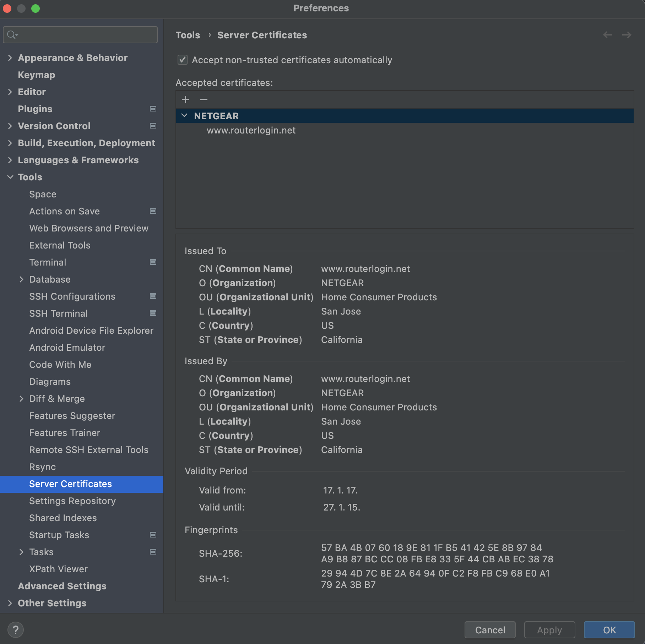Open Code With Me settings
This screenshot has height=644, width=645.
point(60,365)
